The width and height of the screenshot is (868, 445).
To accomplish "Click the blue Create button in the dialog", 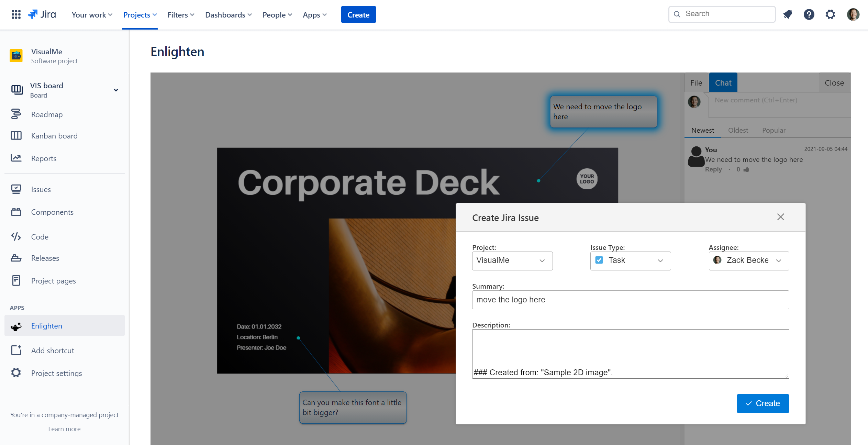I will pyautogui.click(x=763, y=403).
